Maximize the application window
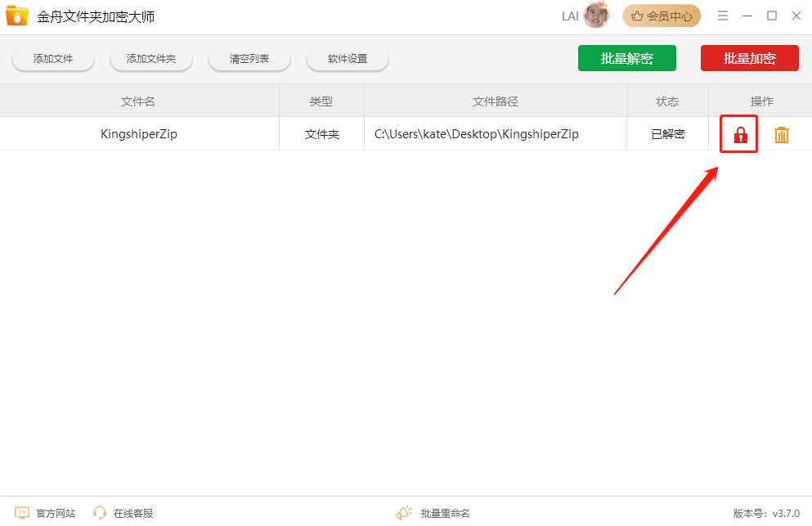The height and width of the screenshot is (526, 812). pyautogui.click(x=772, y=16)
